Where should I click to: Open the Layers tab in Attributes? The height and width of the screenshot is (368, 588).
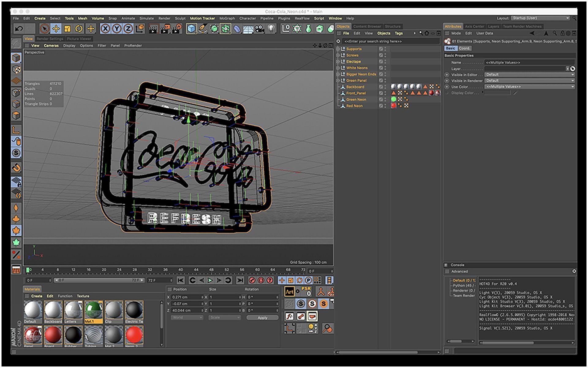pyautogui.click(x=493, y=26)
